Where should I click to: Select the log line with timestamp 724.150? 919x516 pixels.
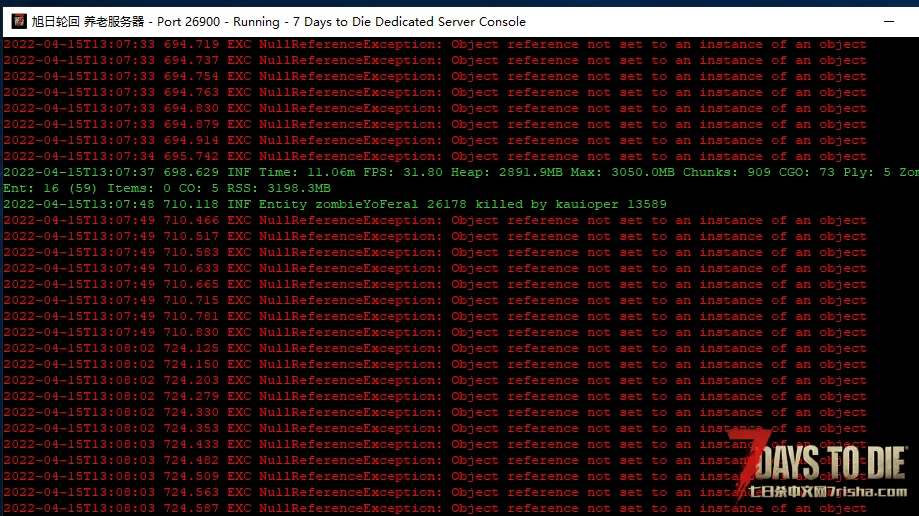click(435, 364)
